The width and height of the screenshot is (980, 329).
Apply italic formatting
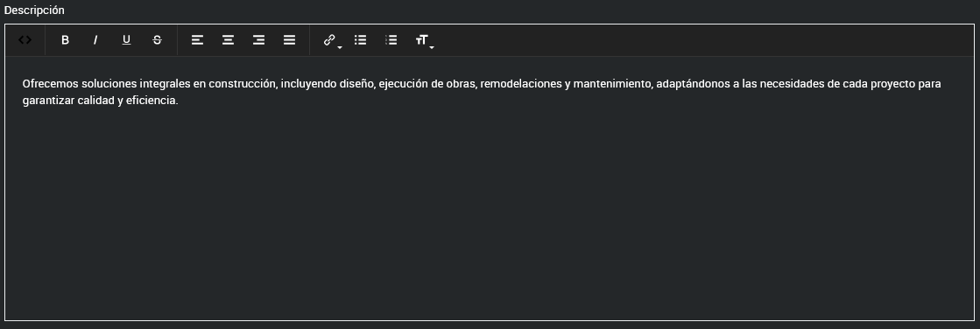95,40
